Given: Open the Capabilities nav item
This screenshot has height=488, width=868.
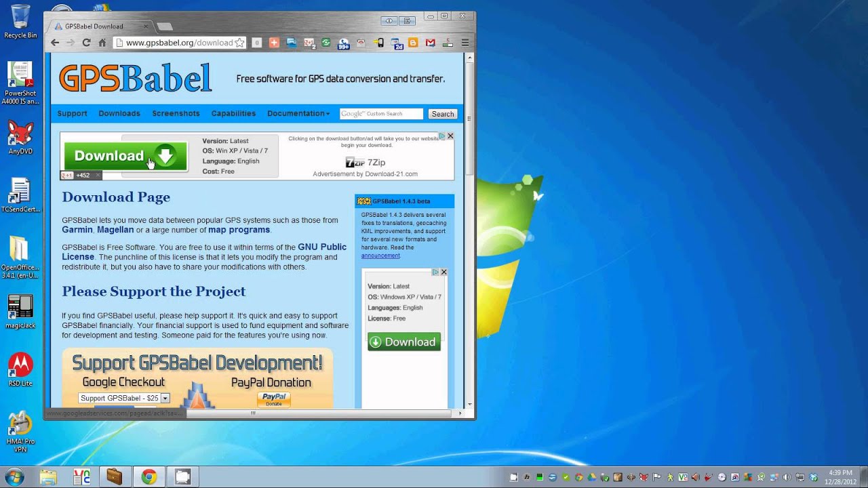Looking at the screenshot, I should pyautogui.click(x=233, y=113).
